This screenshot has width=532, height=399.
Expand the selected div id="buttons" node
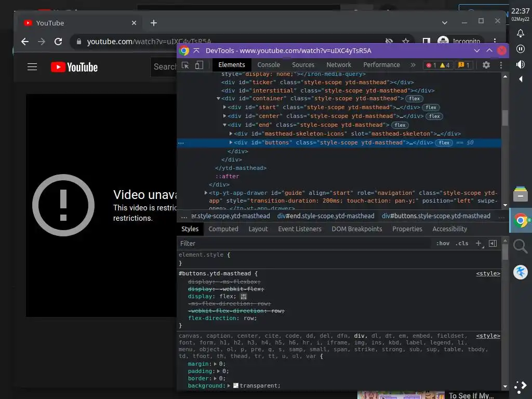pos(231,142)
